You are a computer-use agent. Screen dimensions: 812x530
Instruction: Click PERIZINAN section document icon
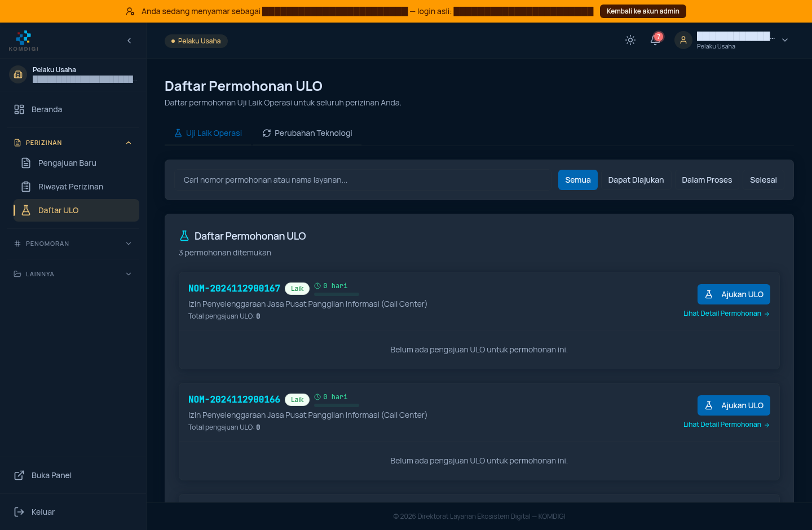click(17, 143)
